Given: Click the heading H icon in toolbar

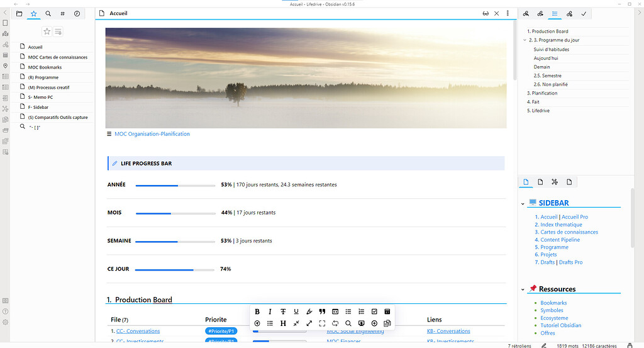Looking at the screenshot, I should 283,323.
